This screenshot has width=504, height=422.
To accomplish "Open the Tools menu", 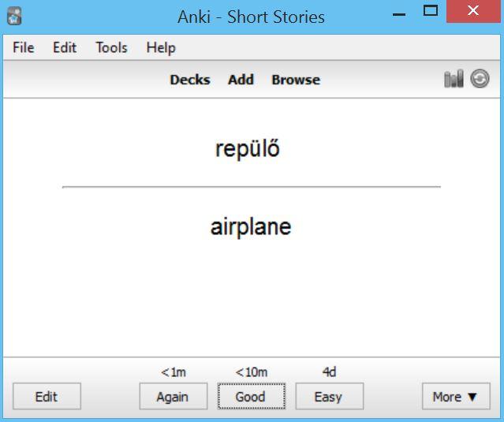I will click(x=111, y=47).
